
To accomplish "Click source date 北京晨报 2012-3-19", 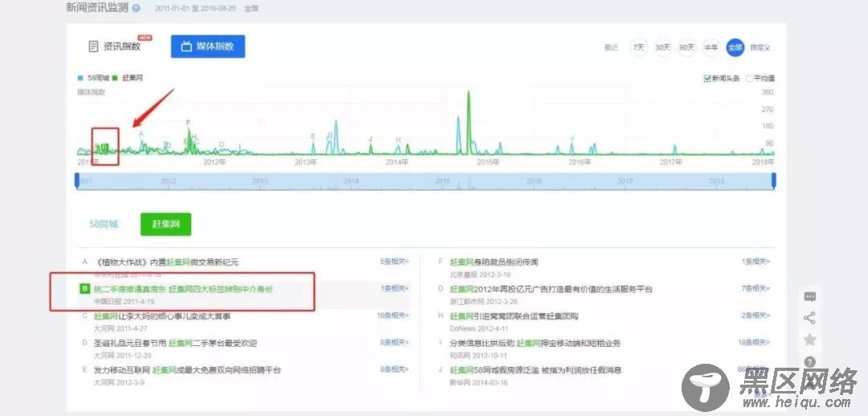I will pyautogui.click(x=480, y=274).
